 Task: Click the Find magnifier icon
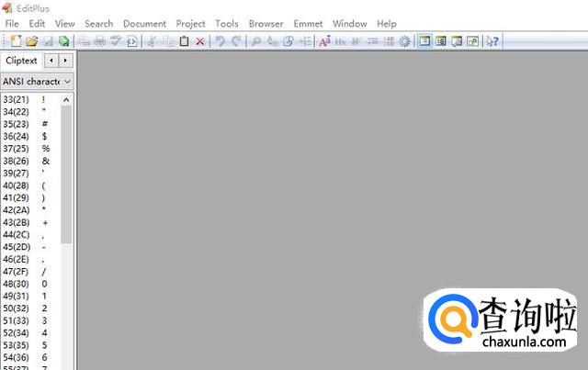coord(256,41)
